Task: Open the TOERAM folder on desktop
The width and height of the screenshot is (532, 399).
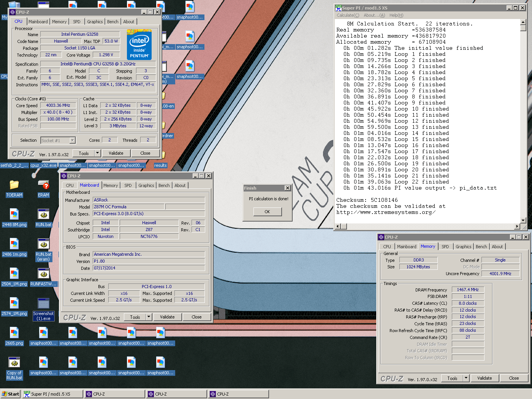Action: (14, 188)
